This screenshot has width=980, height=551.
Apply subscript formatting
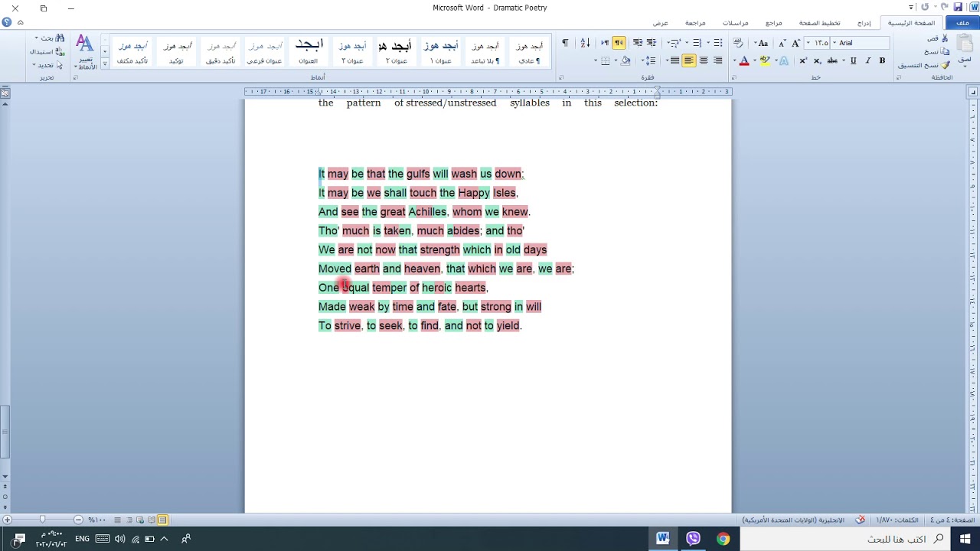pyautogui.click(x=817, y=60)
